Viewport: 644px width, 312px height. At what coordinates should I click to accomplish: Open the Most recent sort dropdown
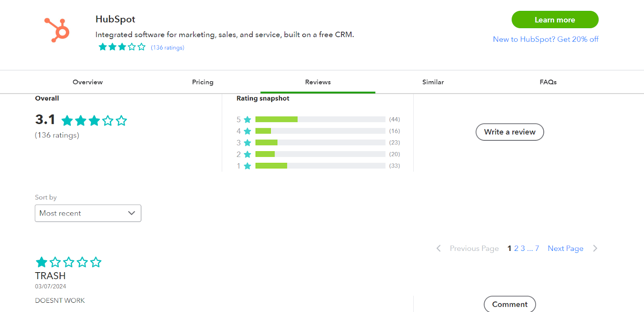tap(88, 213)
